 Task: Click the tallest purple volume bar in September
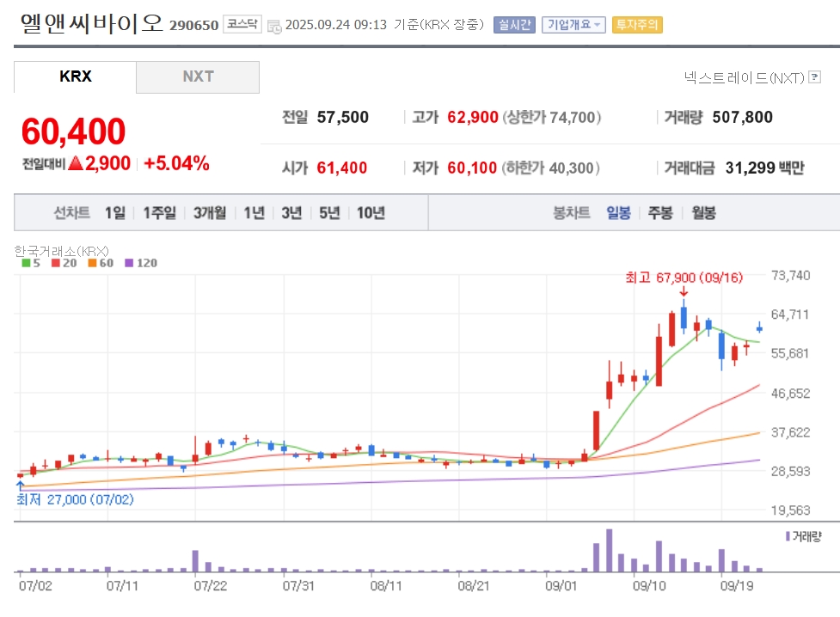tap(609, 551)
